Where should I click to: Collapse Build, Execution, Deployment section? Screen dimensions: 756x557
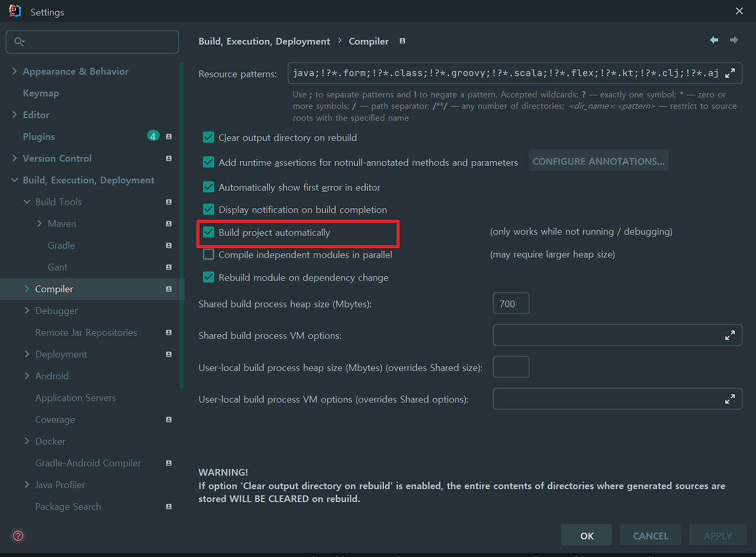point(14,180)
